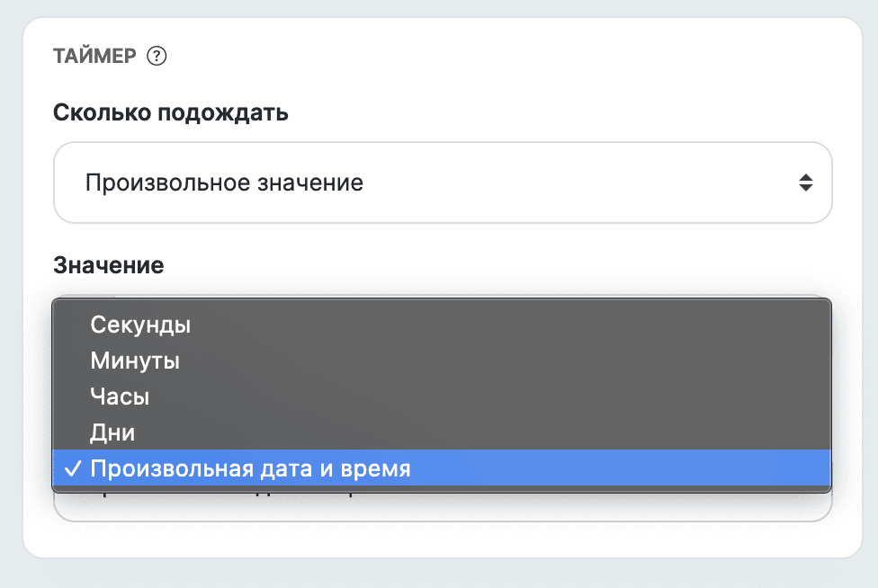The width and height of the screenshot is (878, 588).
Task: Open the Произвольное значение dropdown
Action: coord(443,182)
